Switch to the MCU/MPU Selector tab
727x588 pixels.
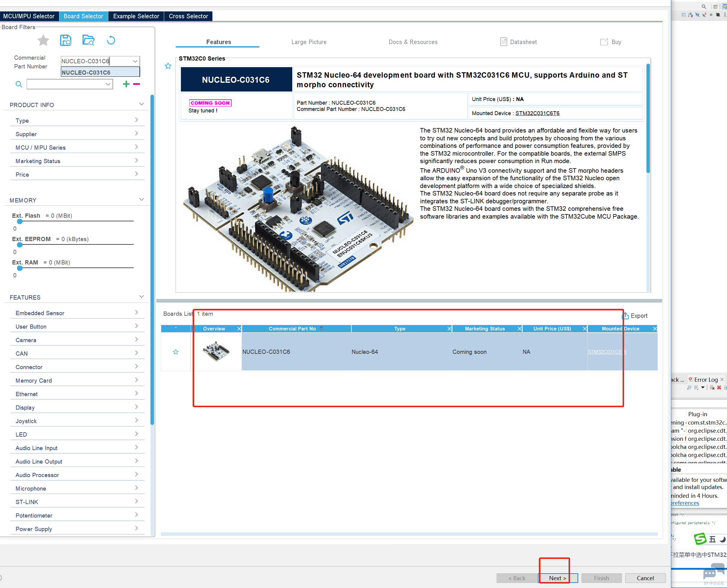[29, 16]
